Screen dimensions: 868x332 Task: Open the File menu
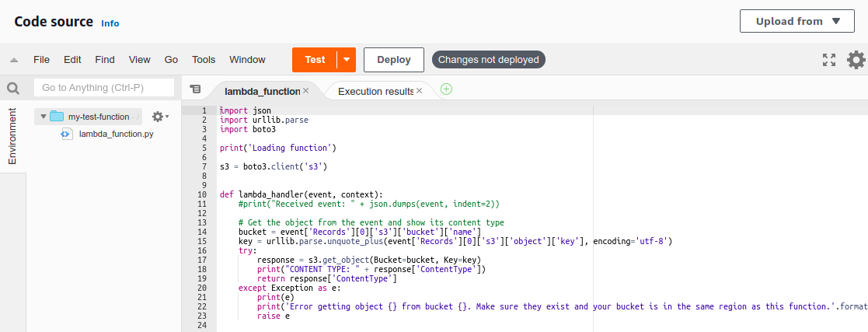[41, 60]
